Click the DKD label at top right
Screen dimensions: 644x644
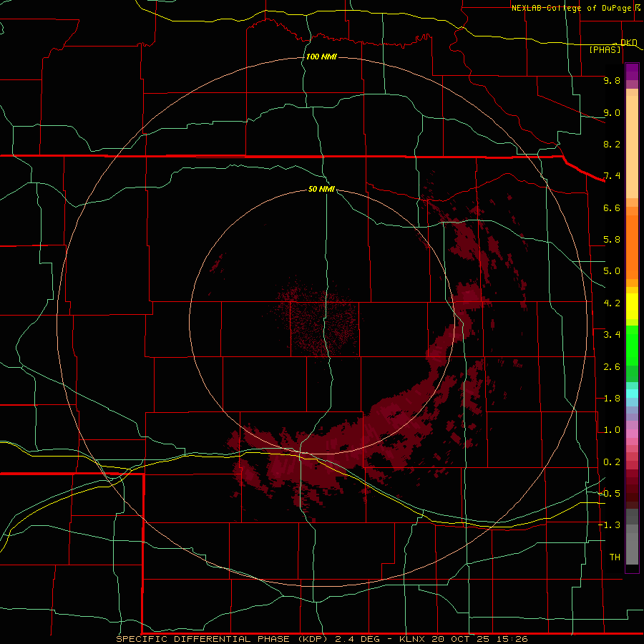pyautogui.click(x=629, y=42)
